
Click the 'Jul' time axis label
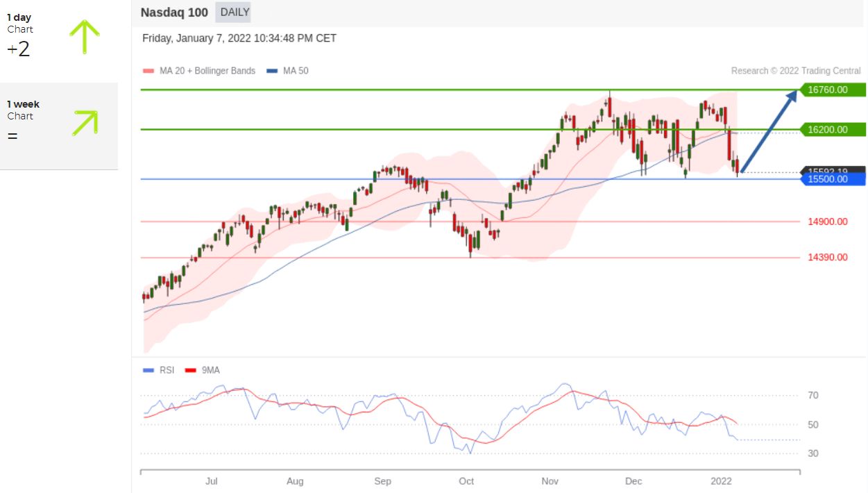212,481
